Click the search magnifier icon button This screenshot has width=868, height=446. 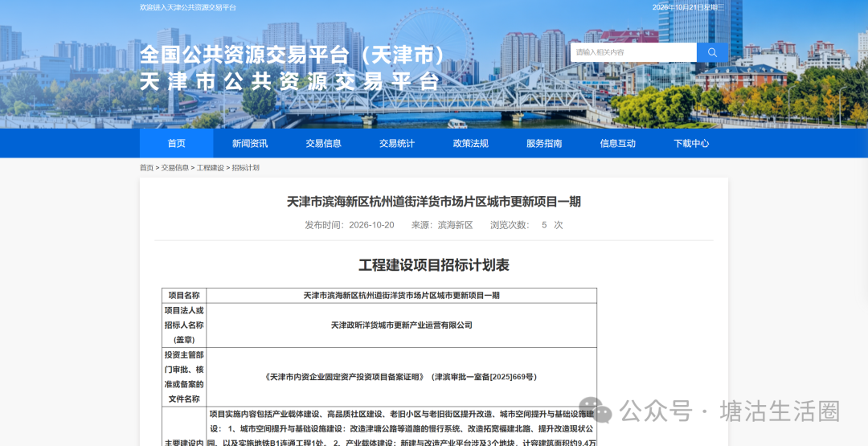coord(712,52)
